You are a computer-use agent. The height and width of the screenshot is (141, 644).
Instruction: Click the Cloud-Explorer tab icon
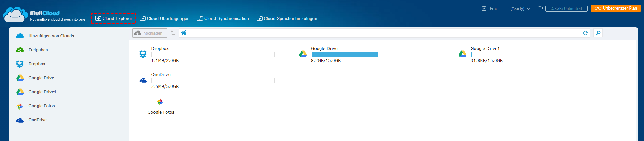(x=98, y=18)
